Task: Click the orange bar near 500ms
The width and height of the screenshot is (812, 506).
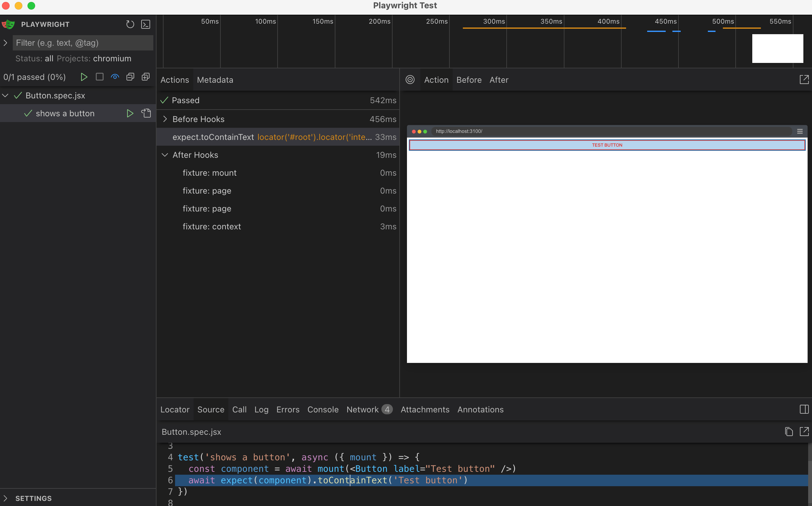Action: point(741,28)
